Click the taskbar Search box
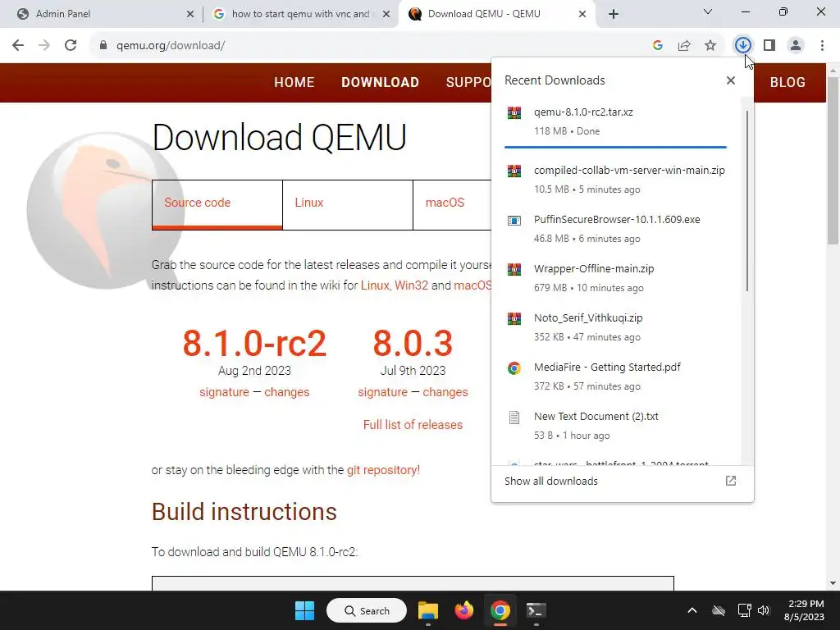The image size is (840, 630). click(x=367, y=610)
